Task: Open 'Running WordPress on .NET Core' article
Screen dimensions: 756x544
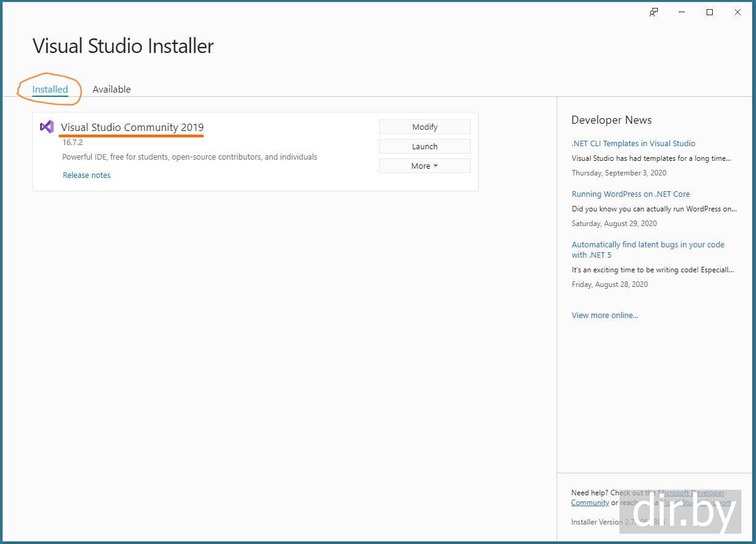Action: click(631, 194)
